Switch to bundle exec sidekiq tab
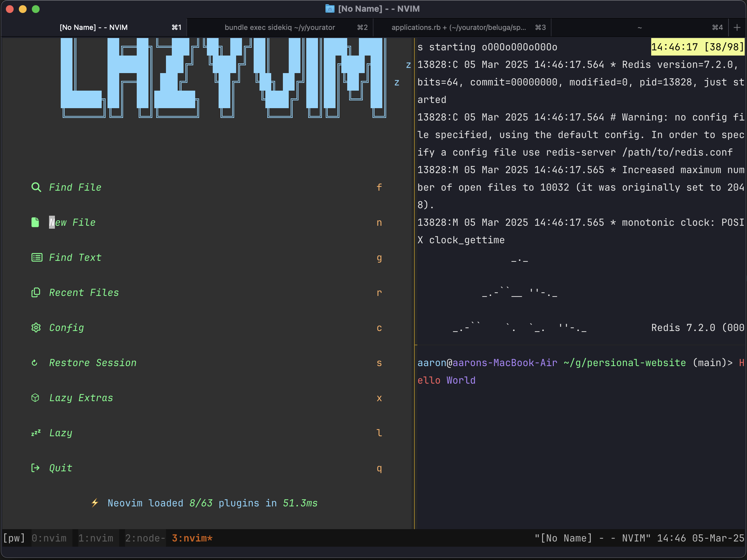This screenshot has width=747, height=560. [280, 27]
